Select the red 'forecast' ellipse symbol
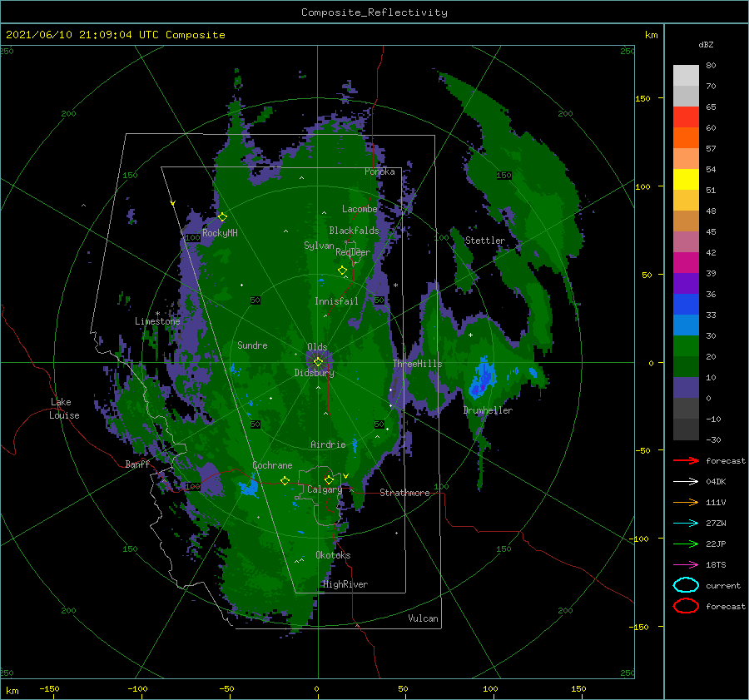749x700 pixels. coord(686,606)
